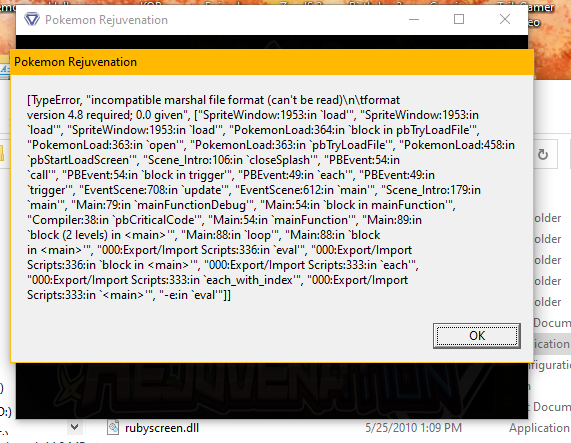The width and height of the screenshot is (571, 443).
Task: Click the TypeError message text
Action: [x=271, y=197]
